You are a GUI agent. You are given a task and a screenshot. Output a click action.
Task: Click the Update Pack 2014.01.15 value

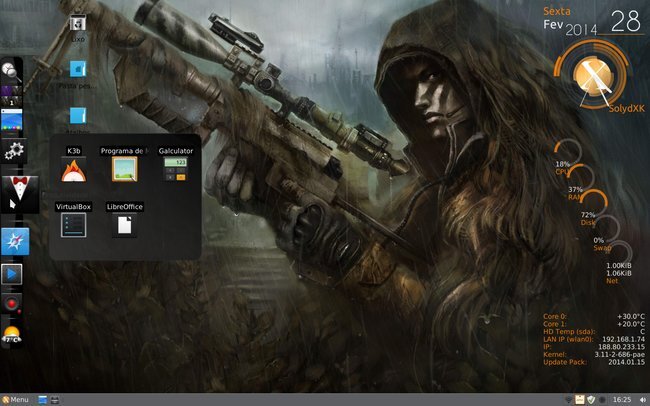[626, 362]
